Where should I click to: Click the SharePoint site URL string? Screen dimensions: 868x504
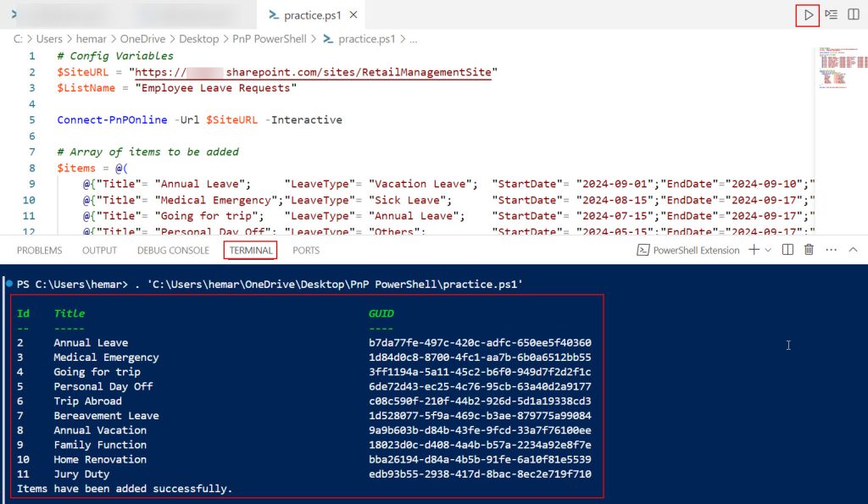coord(313,73)
